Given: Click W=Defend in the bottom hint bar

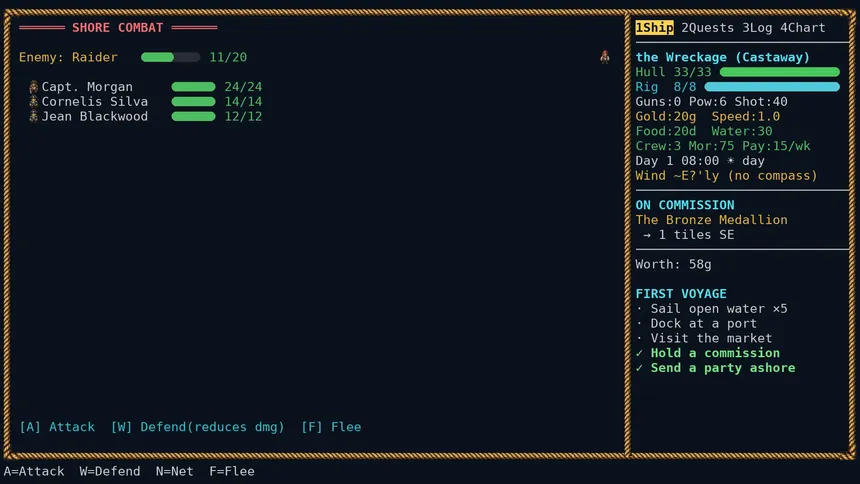Looking at the screenshot, I should pyautogui.click(x=110, y=471).
